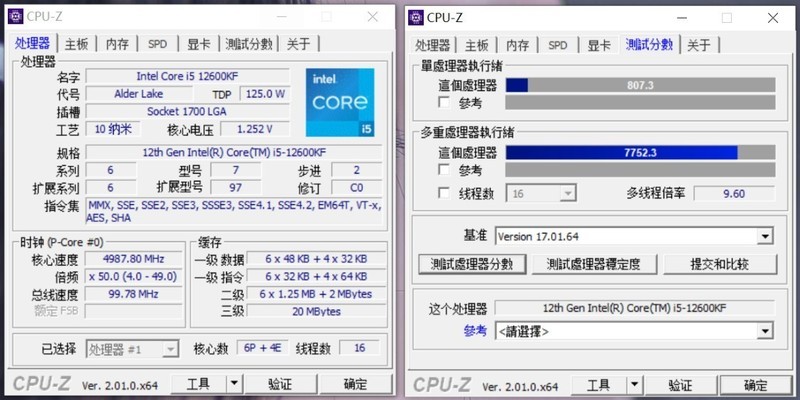800x400 pixels.
Task: Click the 工艺 10 纳米 value
Action: 113,129
